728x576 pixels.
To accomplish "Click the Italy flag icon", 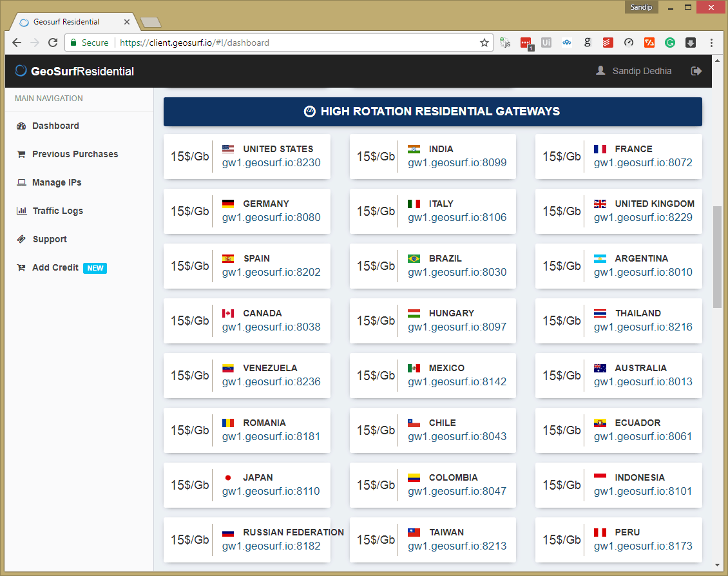I will [x=414, y=204].
